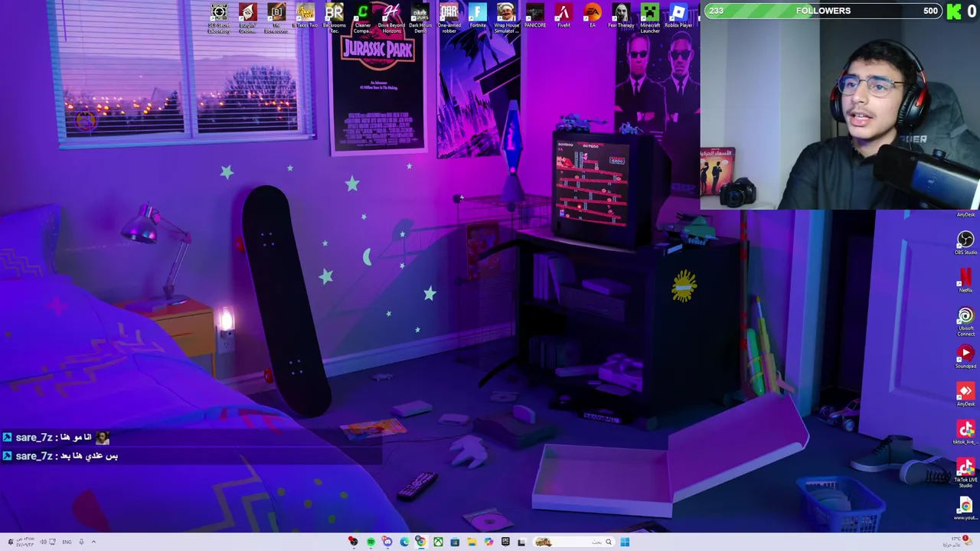
Task: Open the SCP Secret Laboratory desktop shortcut
Action: (219, 18)
